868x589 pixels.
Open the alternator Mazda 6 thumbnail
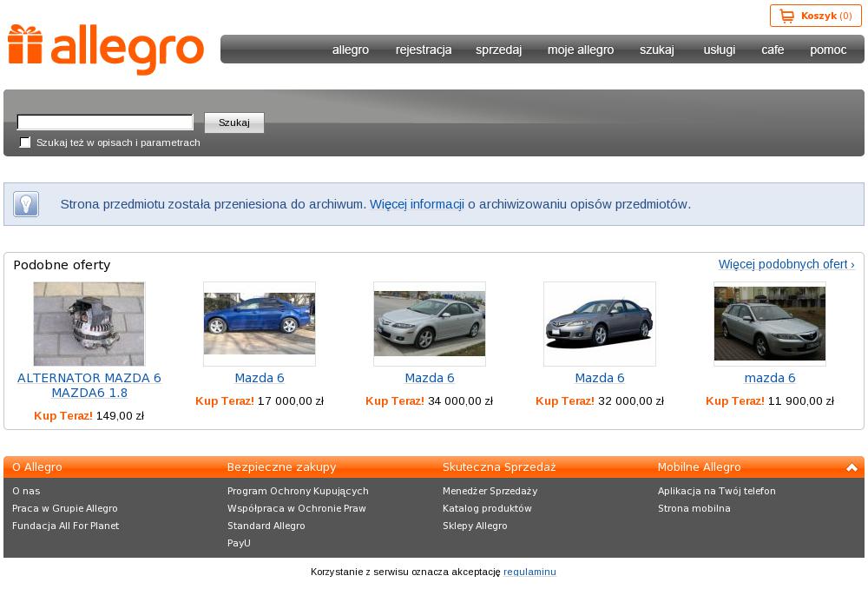point(89,324)
